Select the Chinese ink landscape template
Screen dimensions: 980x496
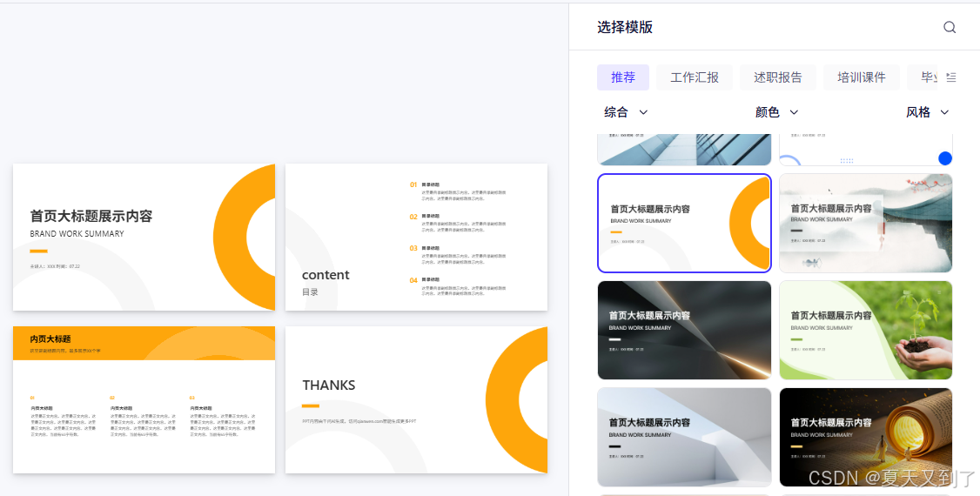tap(866, 223)
